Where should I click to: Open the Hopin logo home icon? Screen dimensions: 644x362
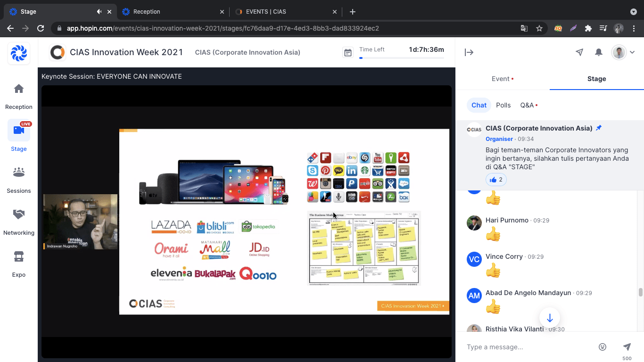click(x=19, y=53)
